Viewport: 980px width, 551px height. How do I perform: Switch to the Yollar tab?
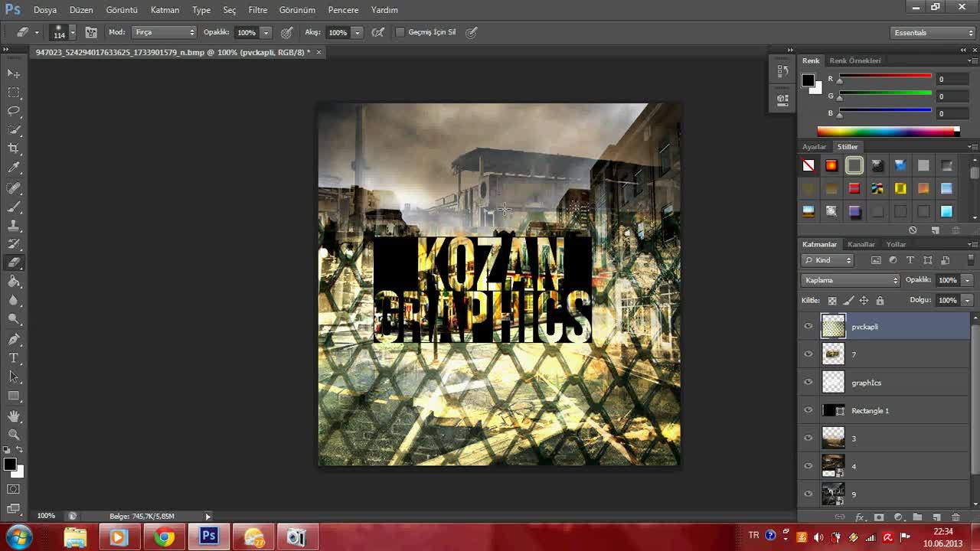pyautogui.click(x=896, y=244)
